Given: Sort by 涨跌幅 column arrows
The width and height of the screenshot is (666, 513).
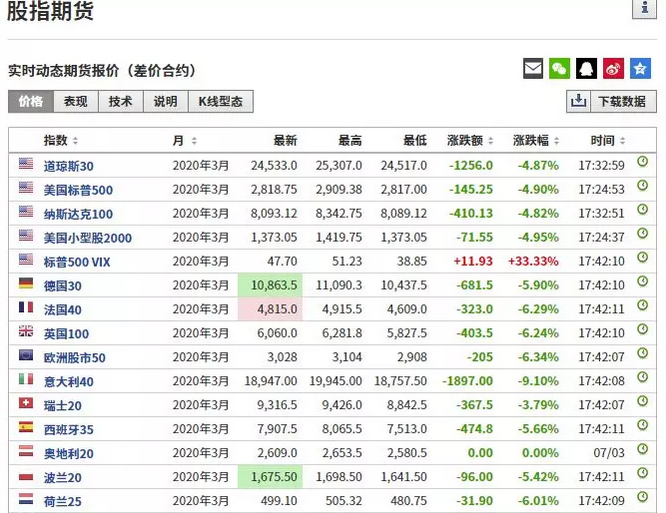Looking at the screenshot, I should [556, 141].
